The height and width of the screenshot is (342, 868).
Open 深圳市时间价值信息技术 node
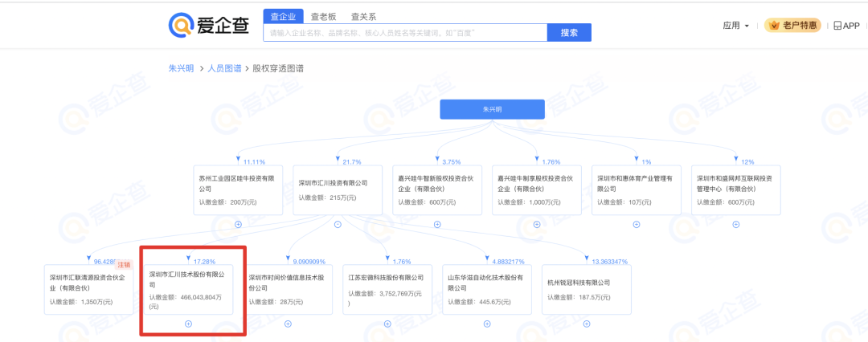288,290
